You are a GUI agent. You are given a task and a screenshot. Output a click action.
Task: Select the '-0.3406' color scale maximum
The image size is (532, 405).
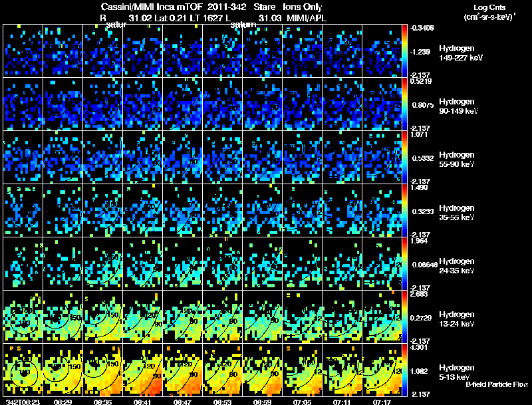422,28
